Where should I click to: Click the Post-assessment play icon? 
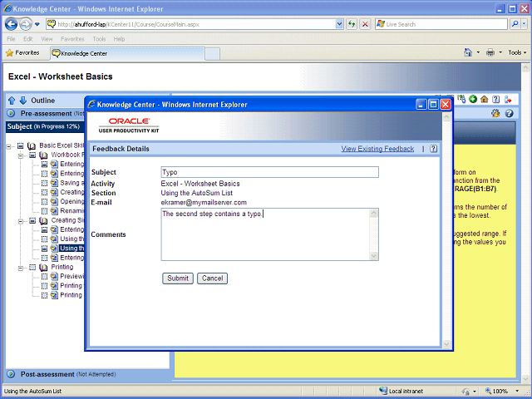coord(11,374)
